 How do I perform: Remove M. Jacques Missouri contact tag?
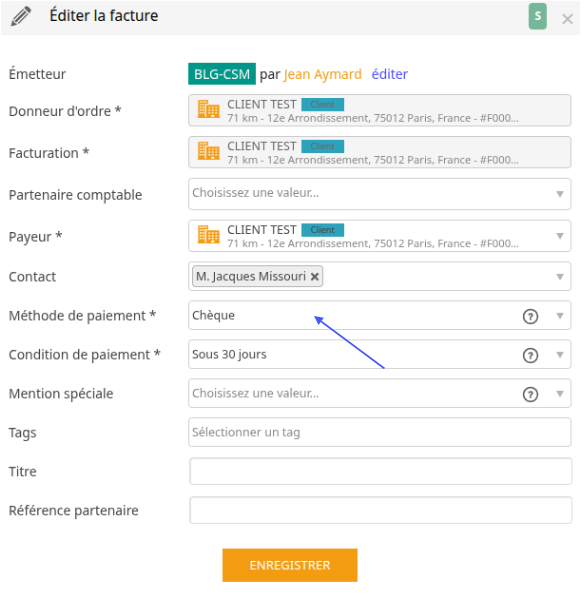(x=315, y=276)
